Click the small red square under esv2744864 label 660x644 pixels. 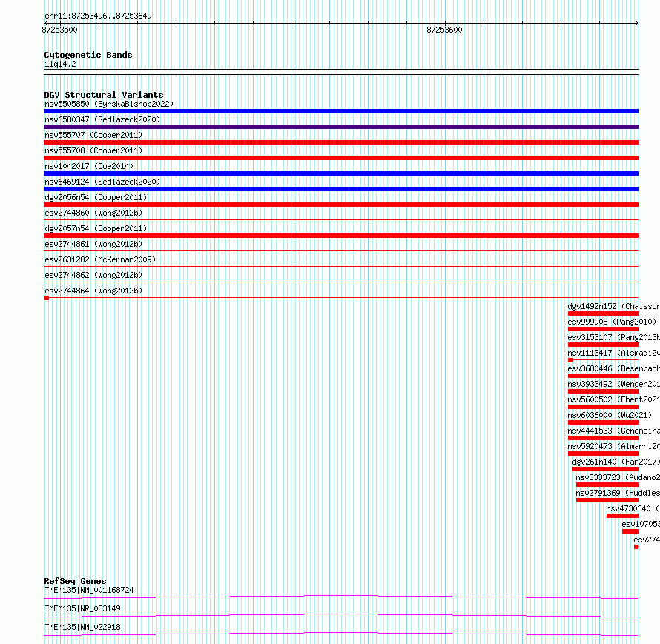[47, 298]
